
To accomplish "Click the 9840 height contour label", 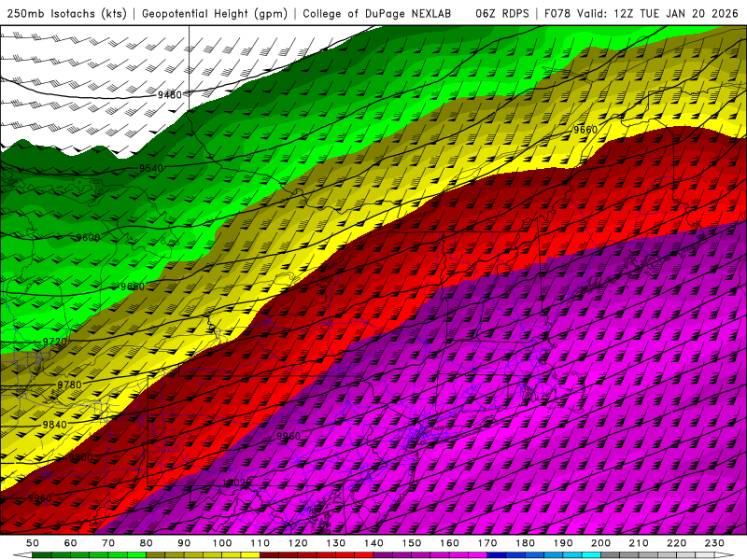I will [54, 425].
